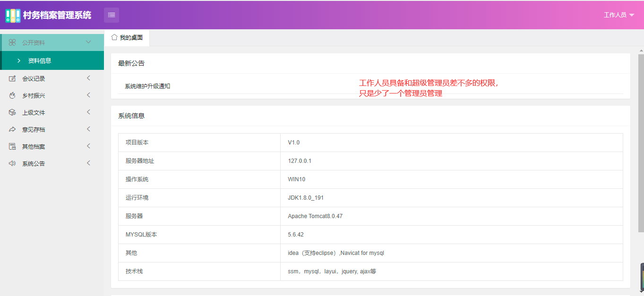Expand the 乡村振兴 menu arrow
Screen dimensions: 644x296
click(88, 95)
